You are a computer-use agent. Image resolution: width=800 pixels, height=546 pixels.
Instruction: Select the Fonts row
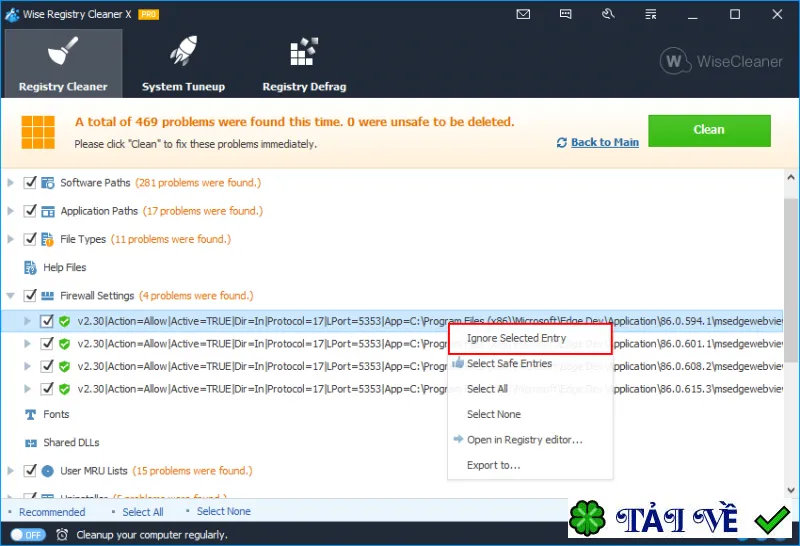(x=392, y=414)
